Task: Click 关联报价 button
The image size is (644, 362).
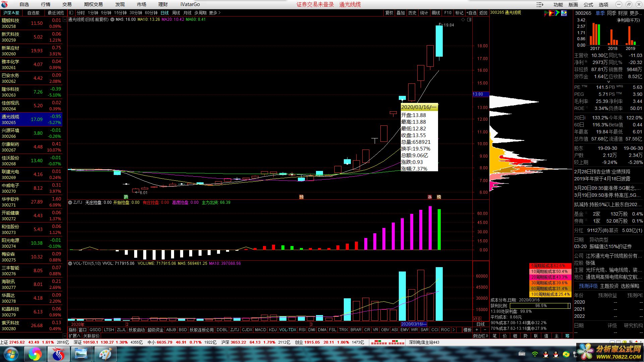Action: [x=91, y=336]
